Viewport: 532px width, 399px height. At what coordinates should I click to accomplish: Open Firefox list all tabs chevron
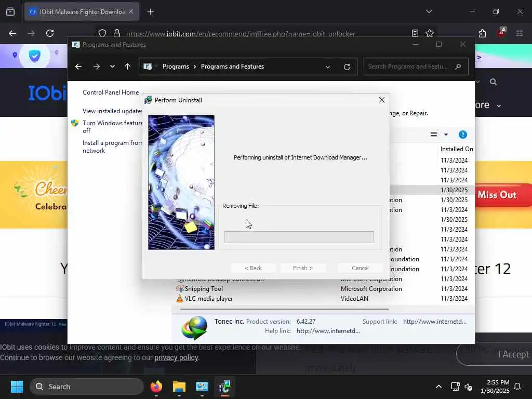429,11
